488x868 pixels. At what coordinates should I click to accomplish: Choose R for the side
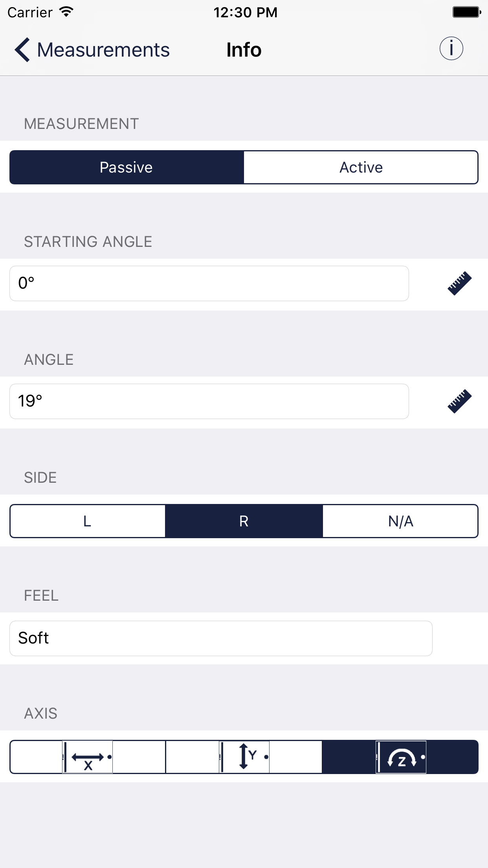(x=244, y=521)
